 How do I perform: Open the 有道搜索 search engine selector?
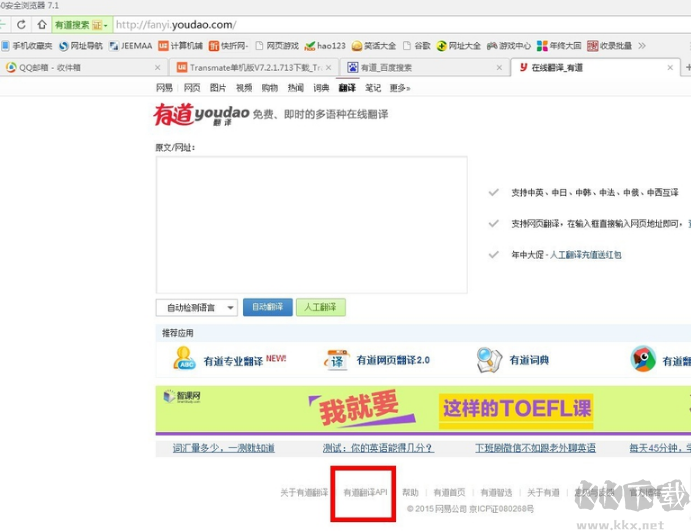[x=82, y=25]
